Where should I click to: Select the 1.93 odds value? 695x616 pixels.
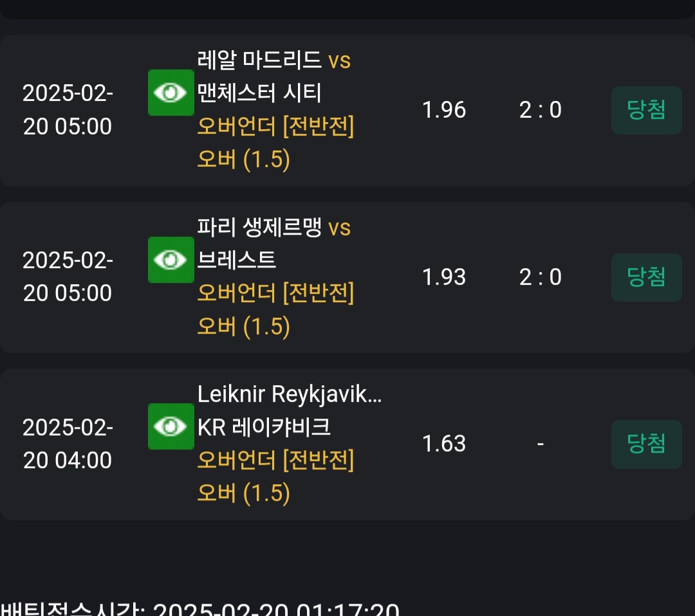444,277
